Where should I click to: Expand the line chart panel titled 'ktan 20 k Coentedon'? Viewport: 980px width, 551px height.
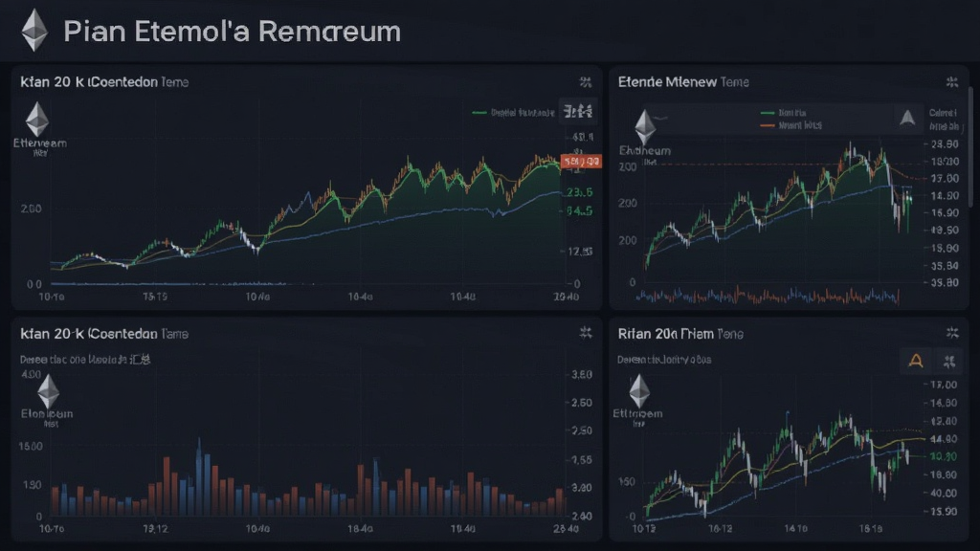(x=586, y=82)
